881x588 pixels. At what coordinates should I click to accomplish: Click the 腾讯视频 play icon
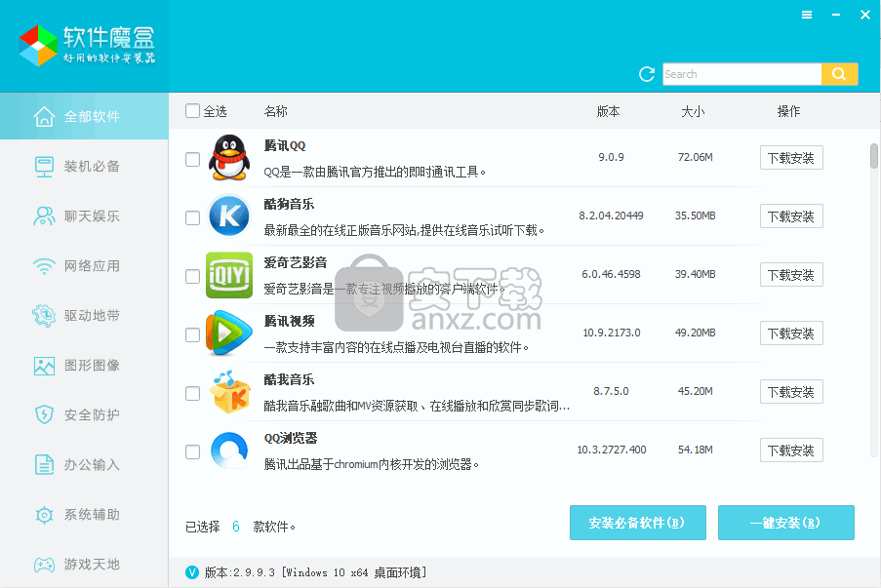(x=229, y=333)
